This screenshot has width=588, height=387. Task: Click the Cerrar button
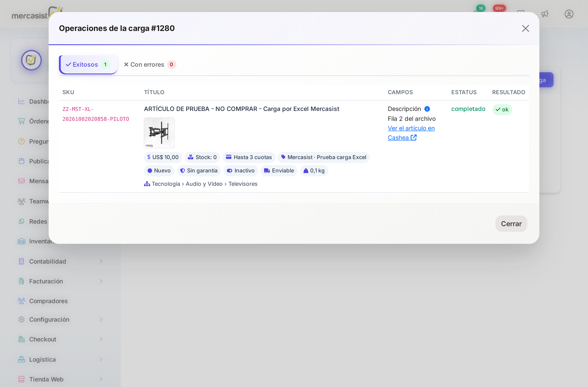511,224
